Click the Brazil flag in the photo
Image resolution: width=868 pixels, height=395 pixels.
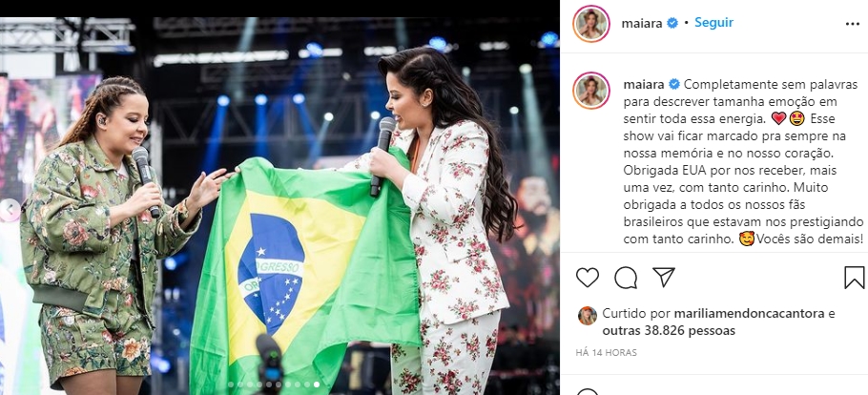point(303,272)
